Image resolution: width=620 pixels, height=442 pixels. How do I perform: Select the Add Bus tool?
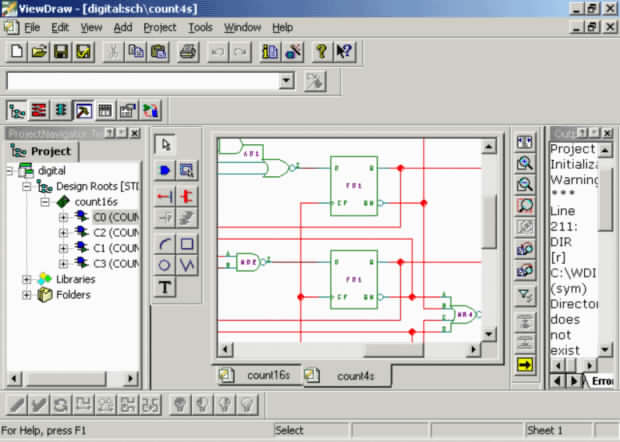(x=187, y=196)
